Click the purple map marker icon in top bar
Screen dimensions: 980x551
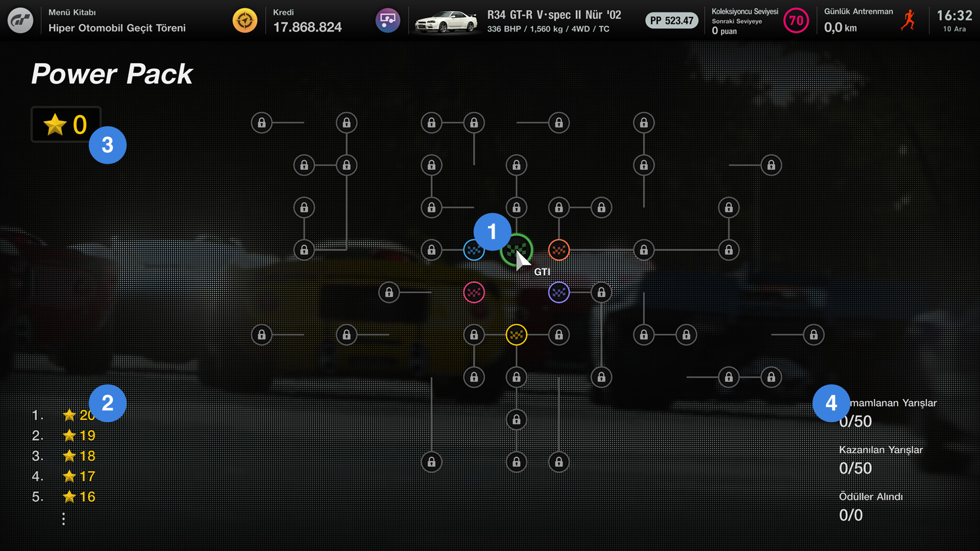coord(388,20)
